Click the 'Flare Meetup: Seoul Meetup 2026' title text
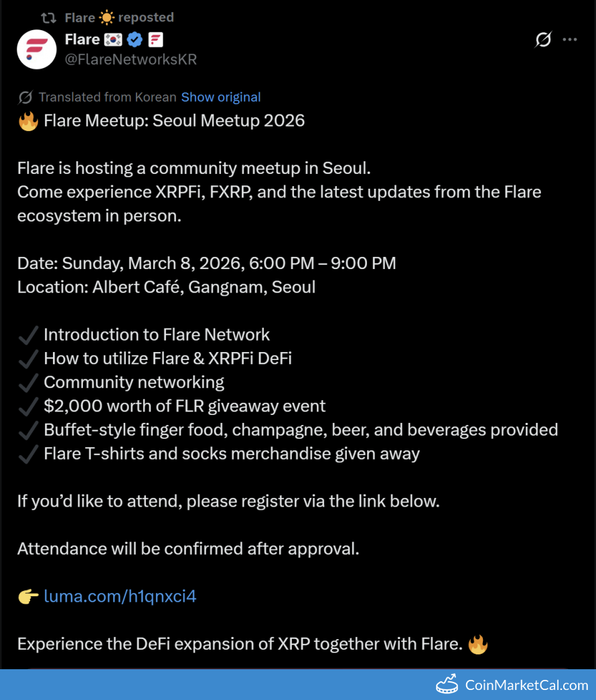This screenshot has height=700, width=596. (x=174, y=121)
